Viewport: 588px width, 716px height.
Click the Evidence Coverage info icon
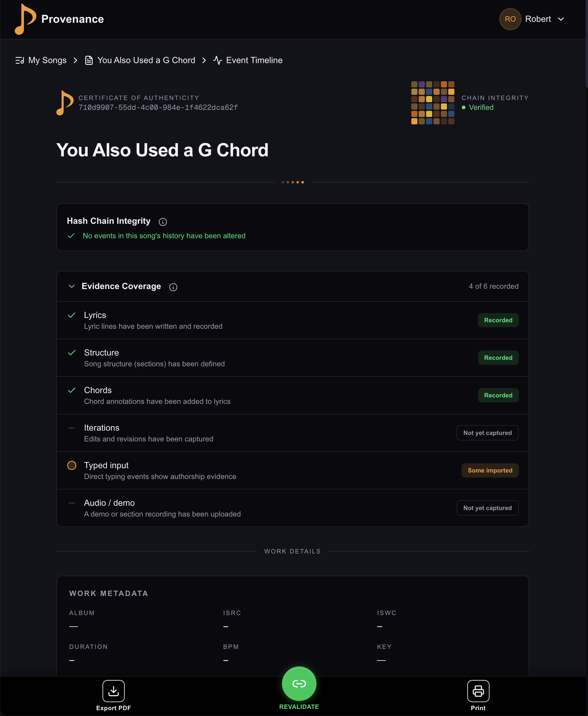173,287
